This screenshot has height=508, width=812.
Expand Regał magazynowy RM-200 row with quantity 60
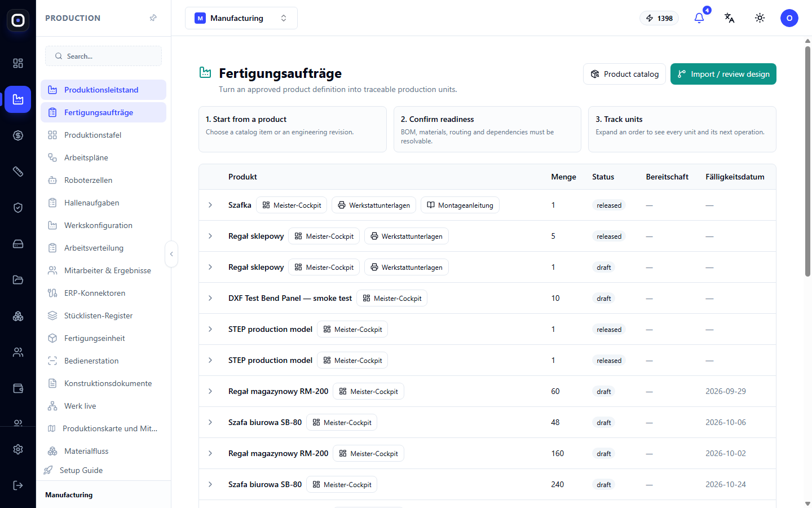(x=210, y=391)
